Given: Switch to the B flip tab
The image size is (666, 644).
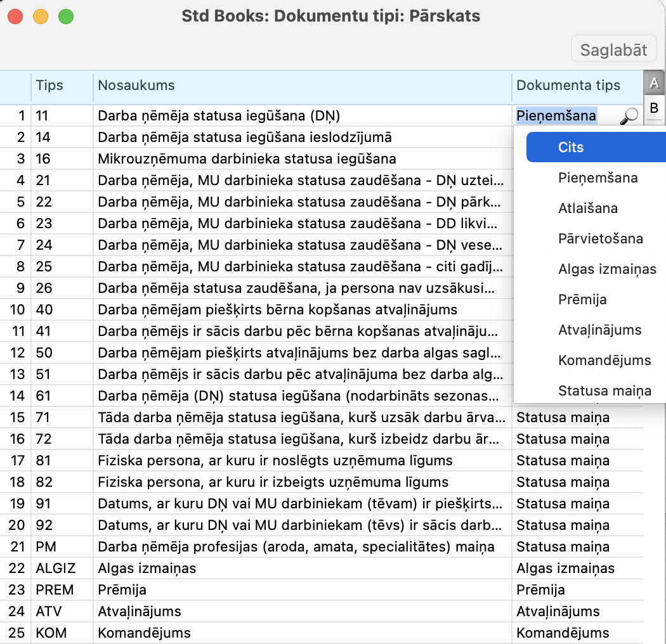Looking at the screenshot, I should [654, 107].
